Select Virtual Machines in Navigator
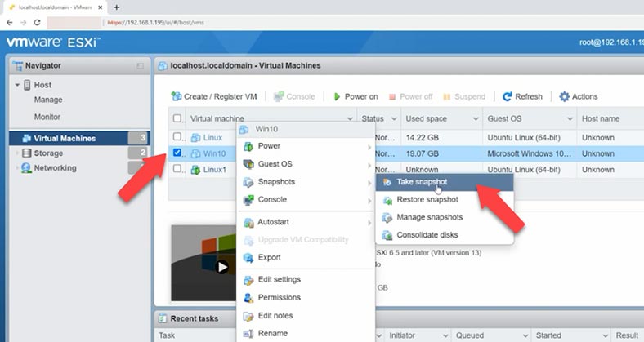The height and width of the screenshot is (342, 644). click(79, 138)
